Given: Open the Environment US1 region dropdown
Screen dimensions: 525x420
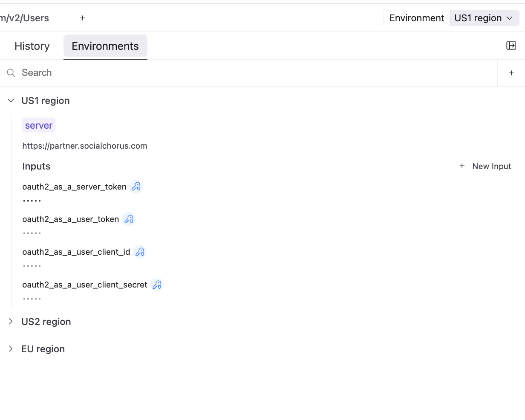Looking at the screenshot, I should click(x=484, y=18).
